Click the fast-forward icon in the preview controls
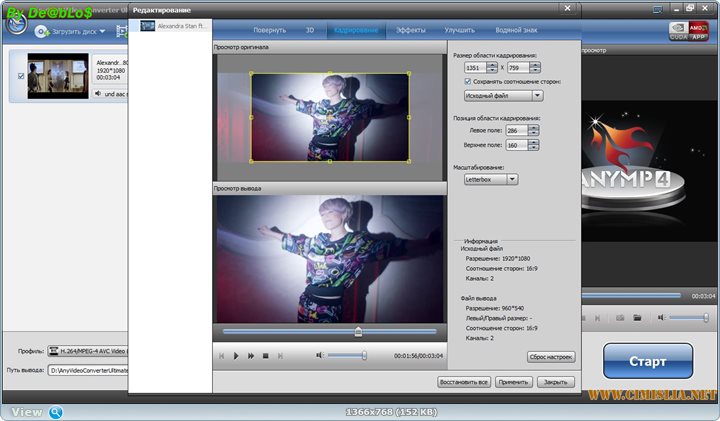Image resolution: width=720 pixels, height=421 pixels. [250, 355]
